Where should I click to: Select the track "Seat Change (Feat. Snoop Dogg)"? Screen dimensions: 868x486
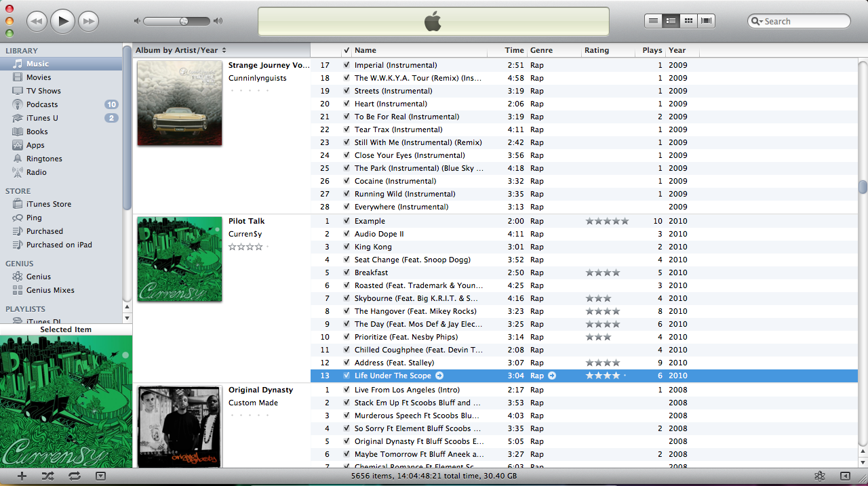pyautogui.click(x=412, y=260)
